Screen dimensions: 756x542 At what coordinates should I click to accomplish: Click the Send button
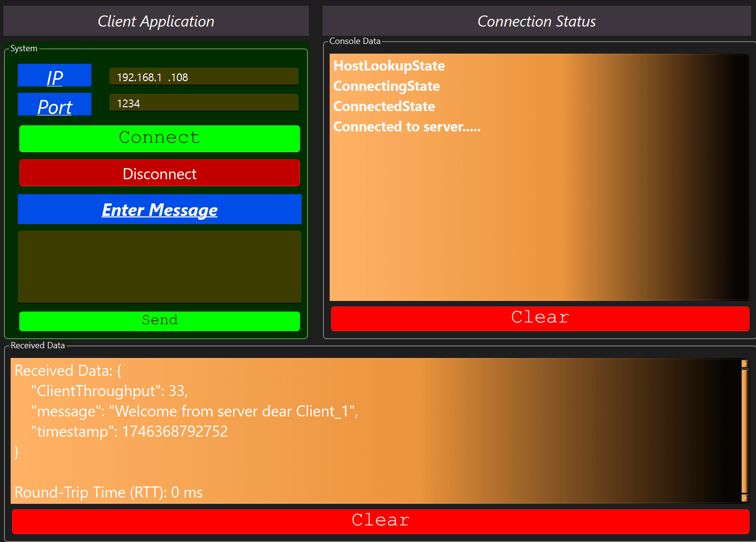[x=160, y=320]
